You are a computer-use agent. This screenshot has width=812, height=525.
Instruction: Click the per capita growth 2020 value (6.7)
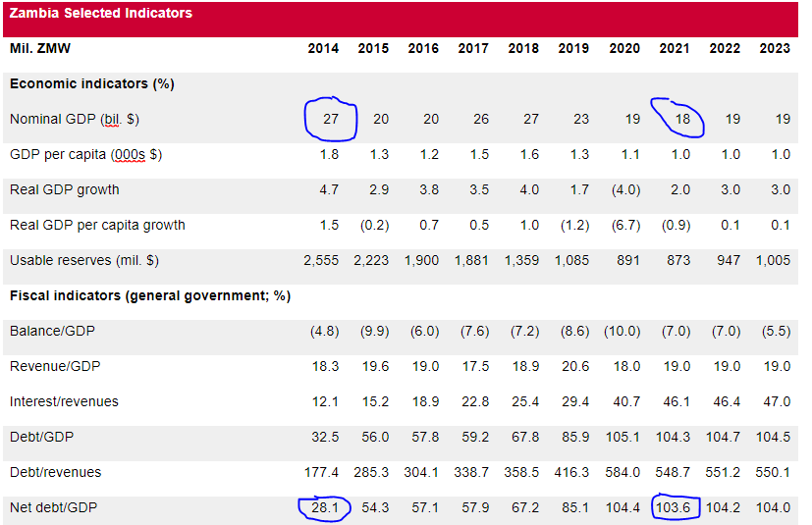click(x=626, y=226)
